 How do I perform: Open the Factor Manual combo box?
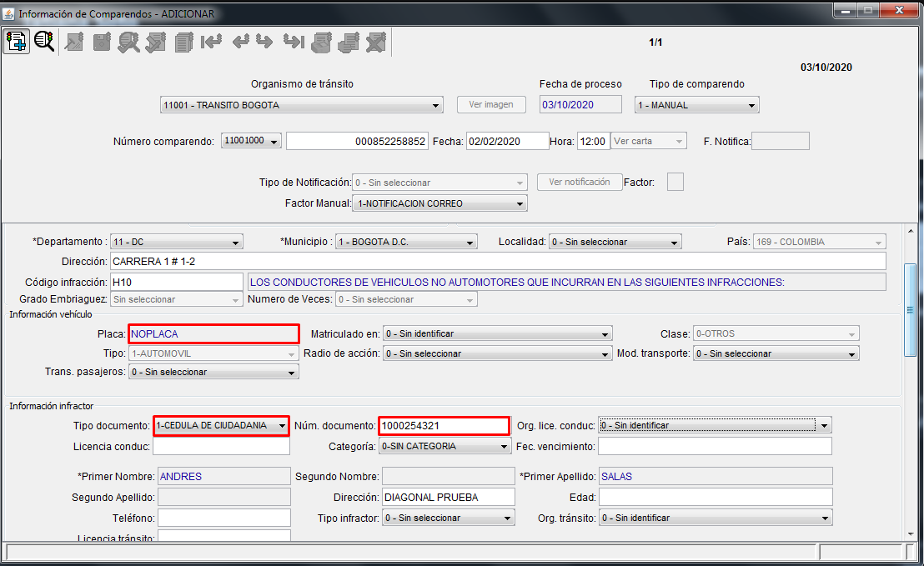coord(520,203)
